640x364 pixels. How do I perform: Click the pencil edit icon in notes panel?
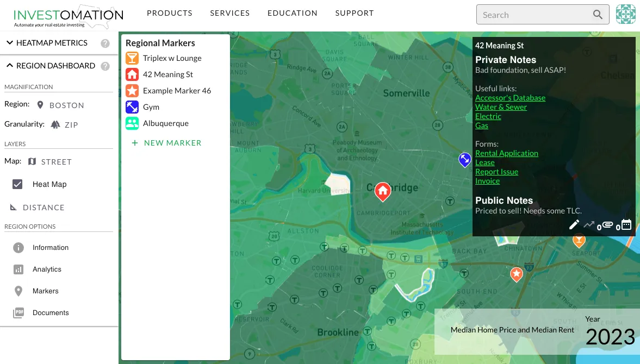574,224
